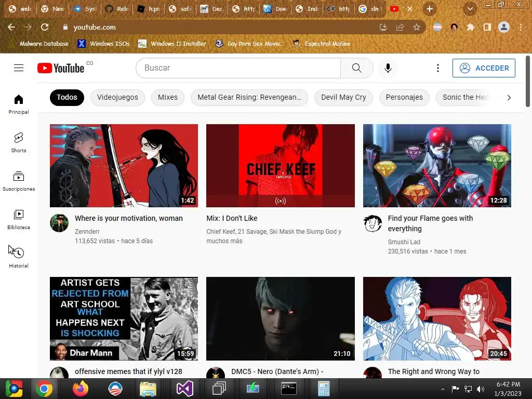This screenshot has width=532, height=399.
Task: Open Chrome three-dot menu
Action: click(x=521, y=27)
